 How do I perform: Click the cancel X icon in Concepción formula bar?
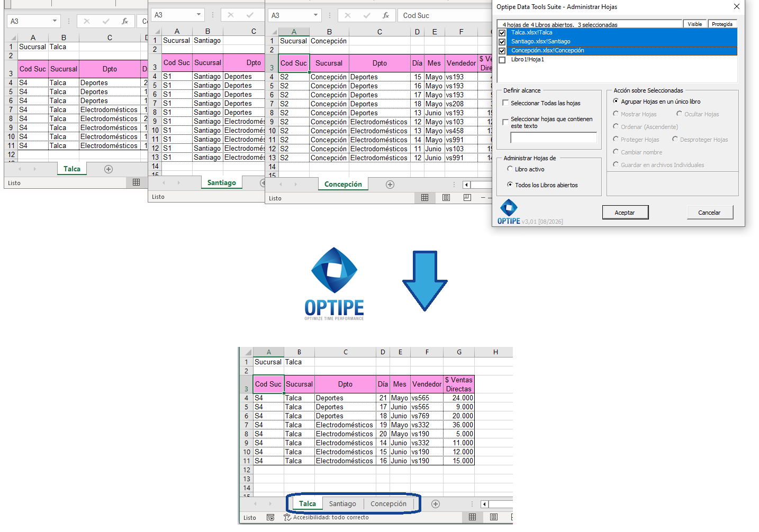pyautogui.click(x=348, y=15)
